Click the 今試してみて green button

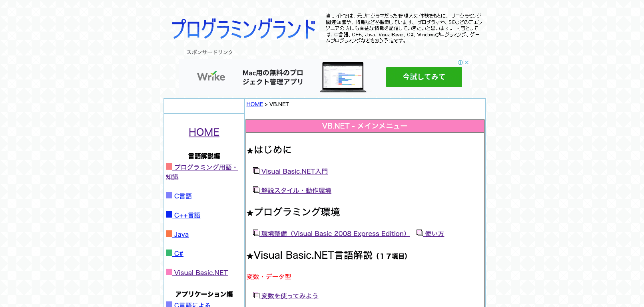pyautogui.click(x=424, y=77)
